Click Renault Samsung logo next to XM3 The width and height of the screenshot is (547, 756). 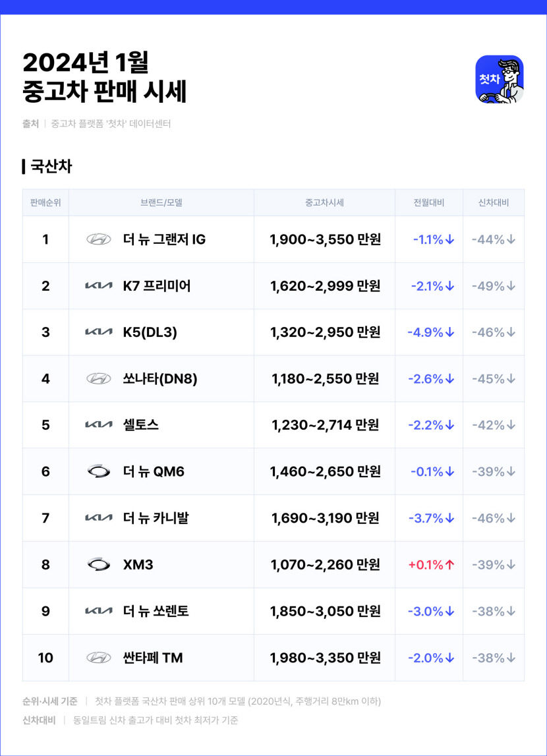point(99,565)
